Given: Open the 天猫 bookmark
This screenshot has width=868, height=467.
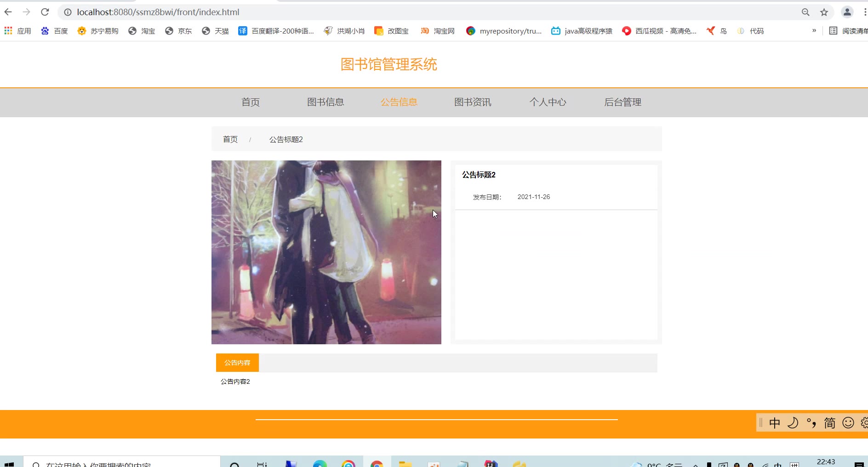Looking at the screenshot, I should [215, 31].
